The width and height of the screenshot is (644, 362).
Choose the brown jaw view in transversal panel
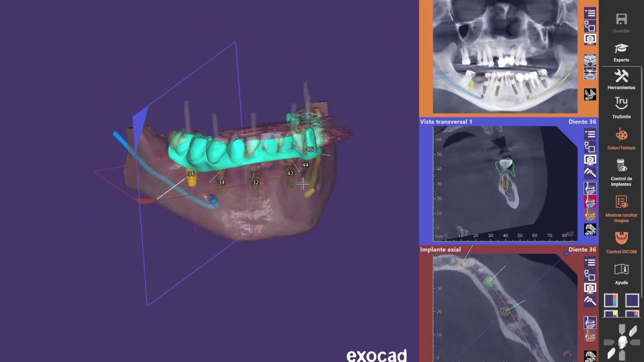tap(590, 215)
